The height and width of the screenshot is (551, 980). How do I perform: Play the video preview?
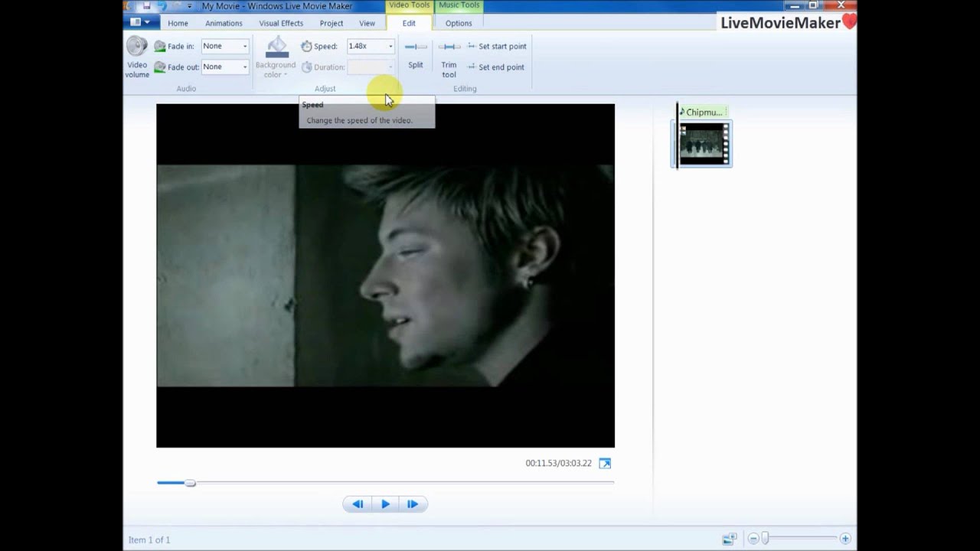[385, 504]
